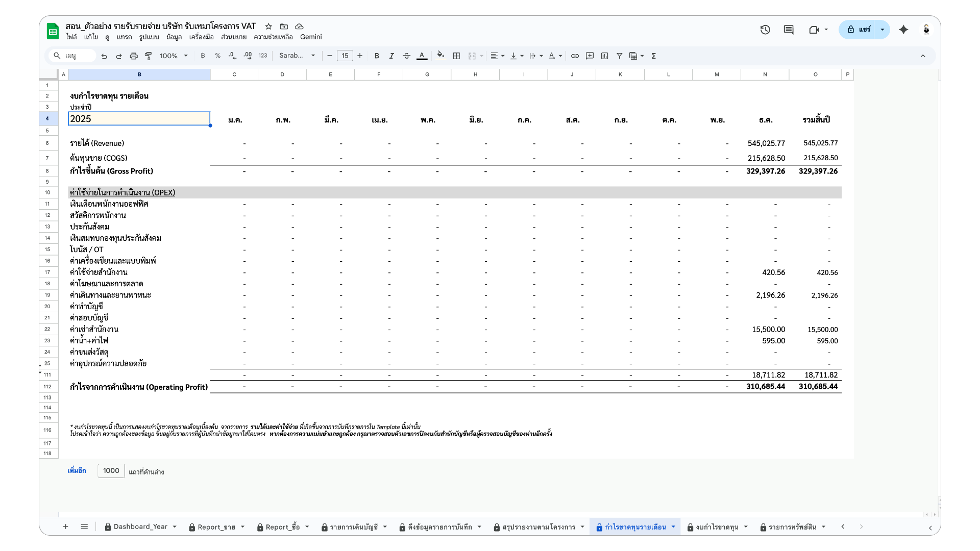
Task: Click the redo icon in toolbar
Action: pyautogui.click(x=119, y=56)
